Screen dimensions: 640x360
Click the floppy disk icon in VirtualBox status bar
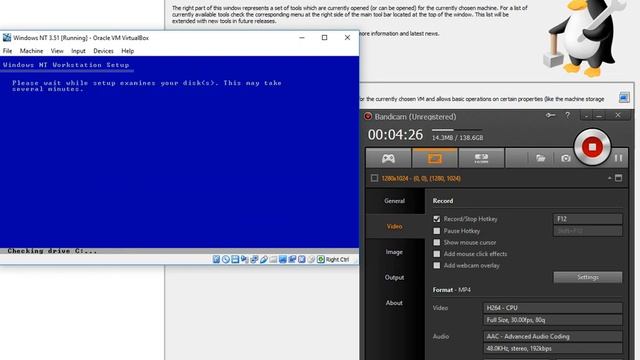click(235, 259)
